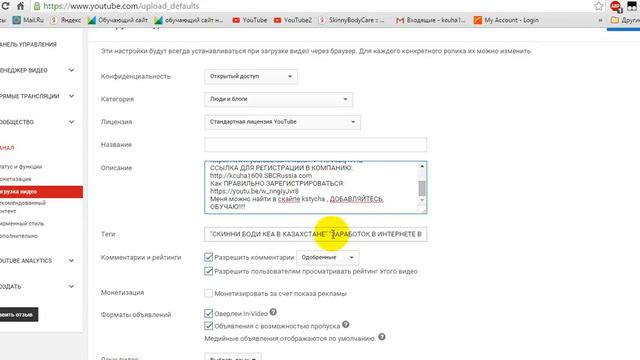Open the Другие bookmarks folder

[625, 20]
